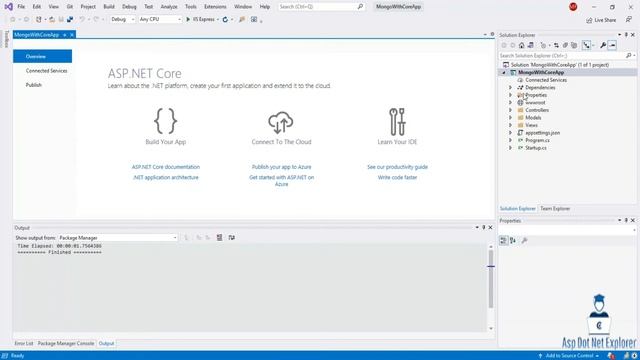
Task: Open .NET application architecture link
Action: coord(166,178)
